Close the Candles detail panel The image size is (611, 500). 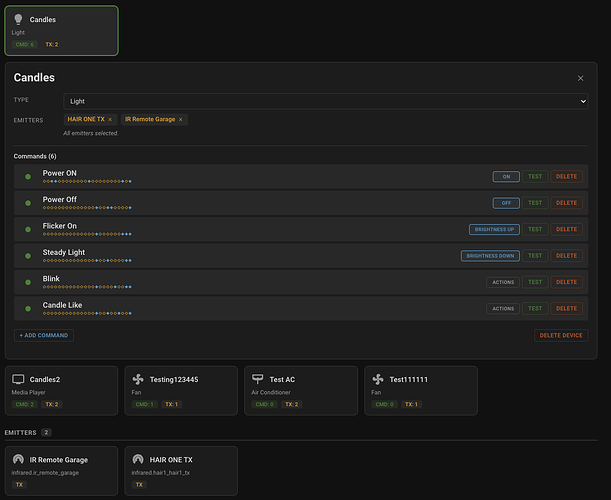(x=580, y=78)
